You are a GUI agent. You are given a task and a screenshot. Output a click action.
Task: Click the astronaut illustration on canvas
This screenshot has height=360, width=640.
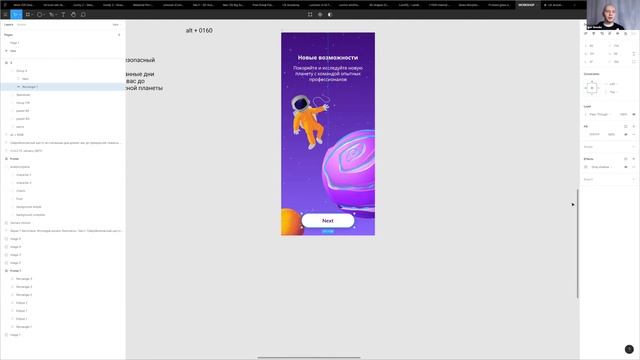pos(309,121)
